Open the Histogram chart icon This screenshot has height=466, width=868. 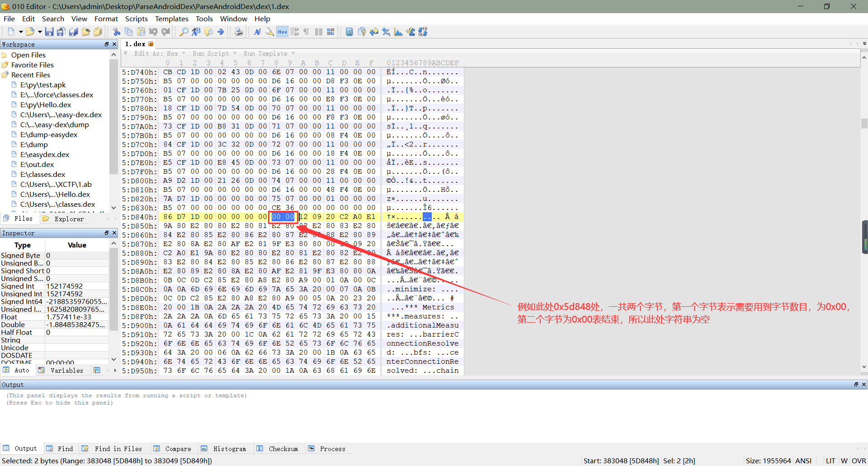(x=398, y=32)
